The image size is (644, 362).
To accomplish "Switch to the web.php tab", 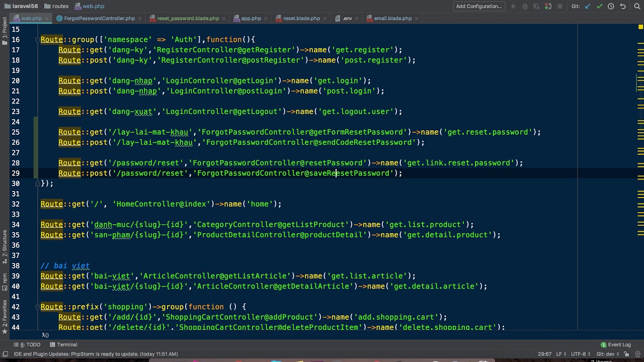I will coord(31,19).
